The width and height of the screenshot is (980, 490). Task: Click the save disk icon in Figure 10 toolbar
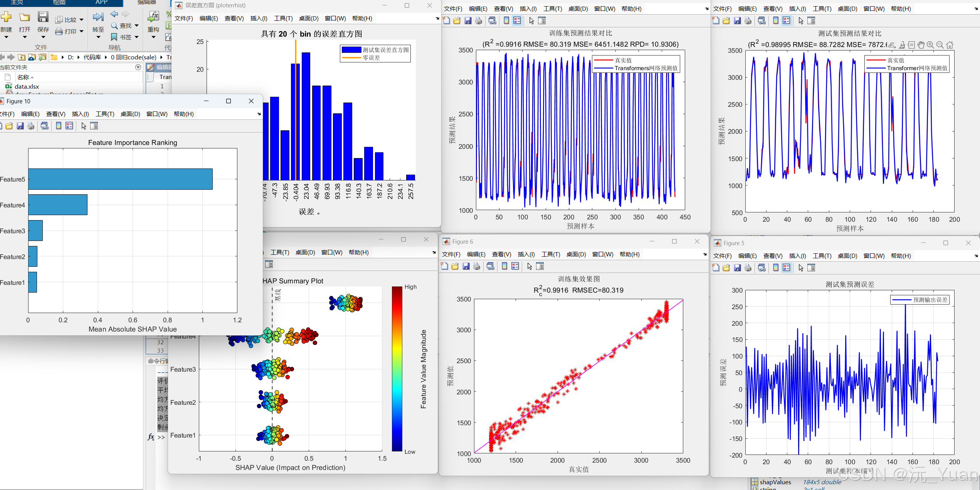pos(20,126)
